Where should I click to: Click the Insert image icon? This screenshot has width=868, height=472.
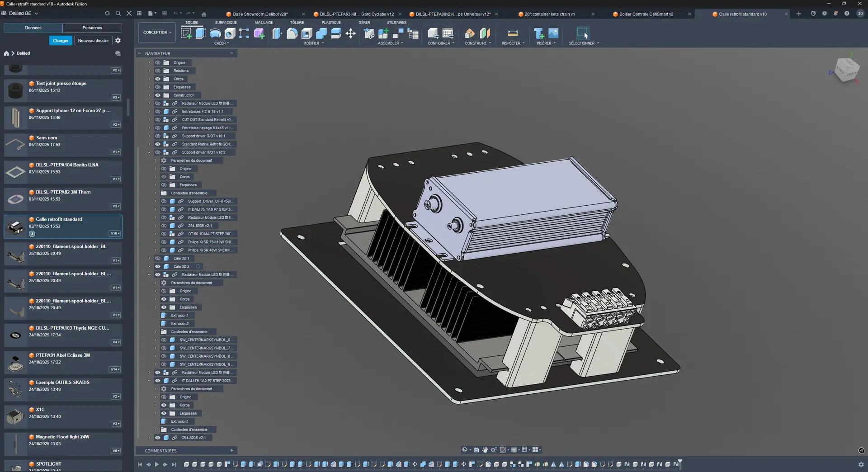pyautogui.click(x=553, y=33)
